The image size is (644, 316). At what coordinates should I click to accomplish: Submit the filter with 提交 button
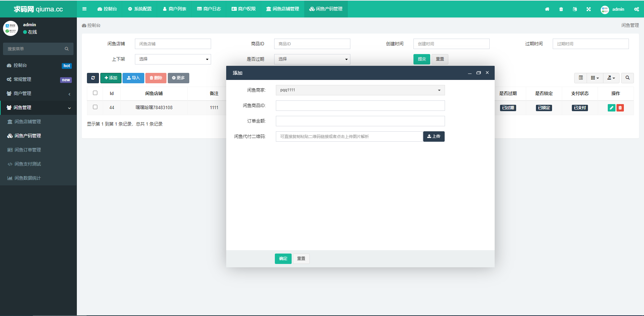(x=422, y=59)
